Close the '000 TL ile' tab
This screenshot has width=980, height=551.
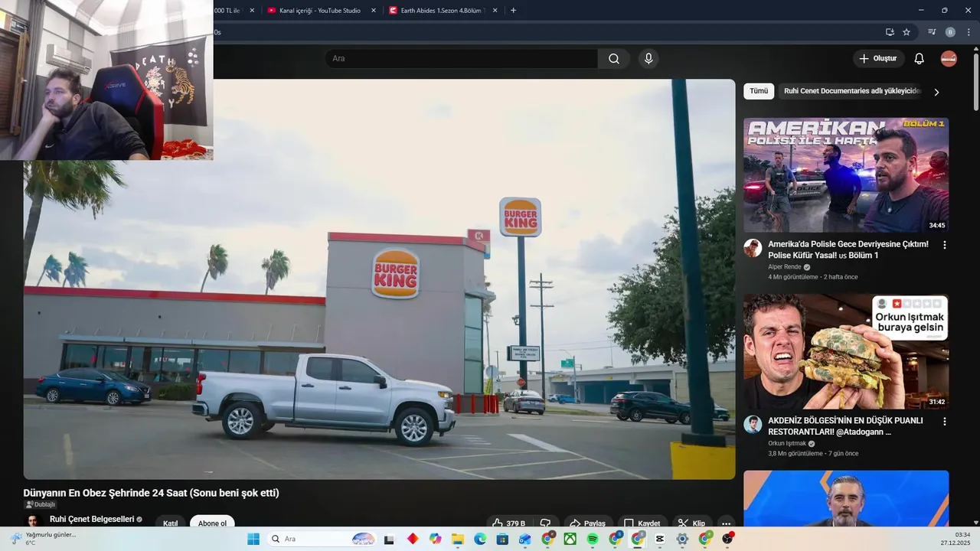pyautogui.click(x=252, y=11)
